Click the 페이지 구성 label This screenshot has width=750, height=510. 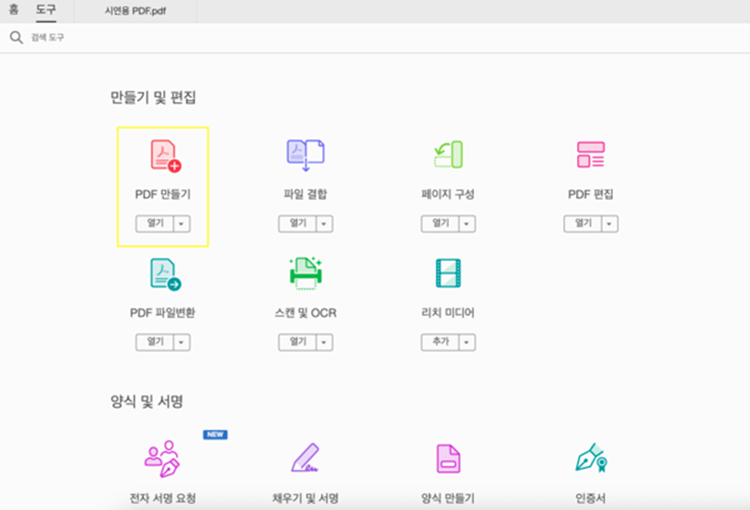tap(448, 194)
